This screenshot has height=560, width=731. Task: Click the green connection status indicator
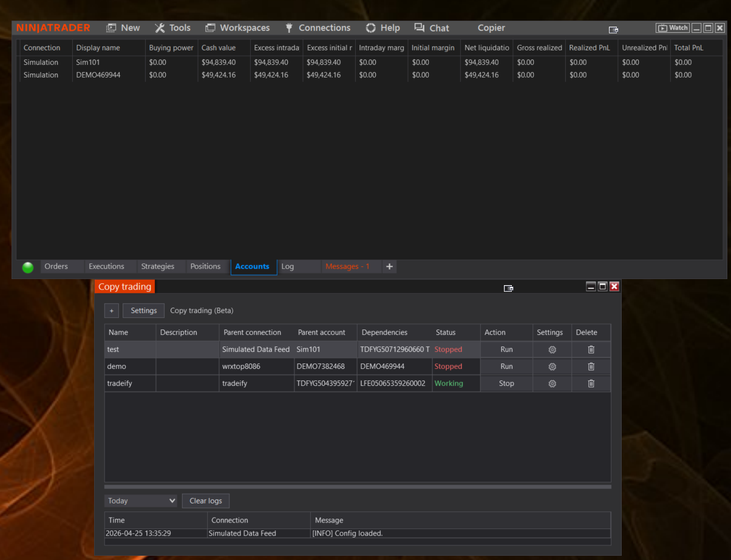coord(28,267)
